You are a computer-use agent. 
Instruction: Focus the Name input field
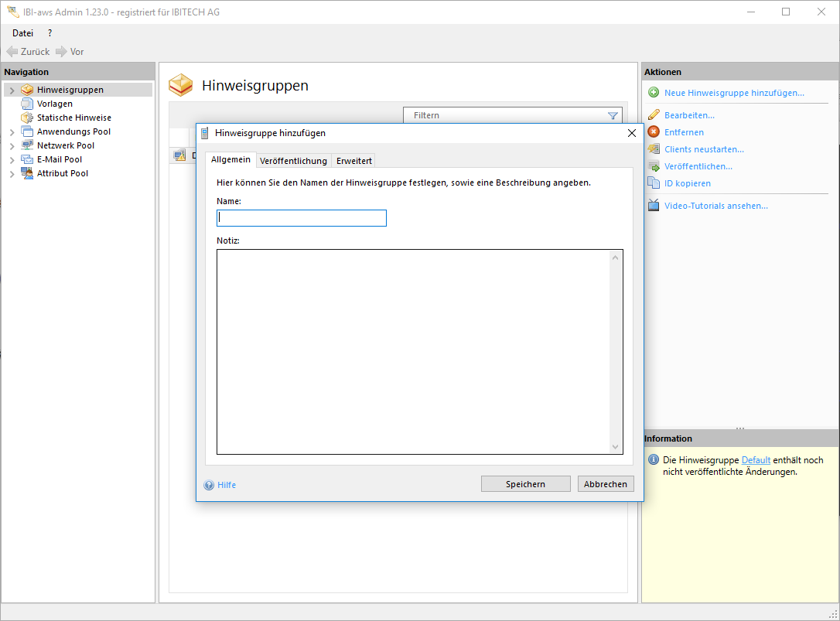(x=301, y=218)
